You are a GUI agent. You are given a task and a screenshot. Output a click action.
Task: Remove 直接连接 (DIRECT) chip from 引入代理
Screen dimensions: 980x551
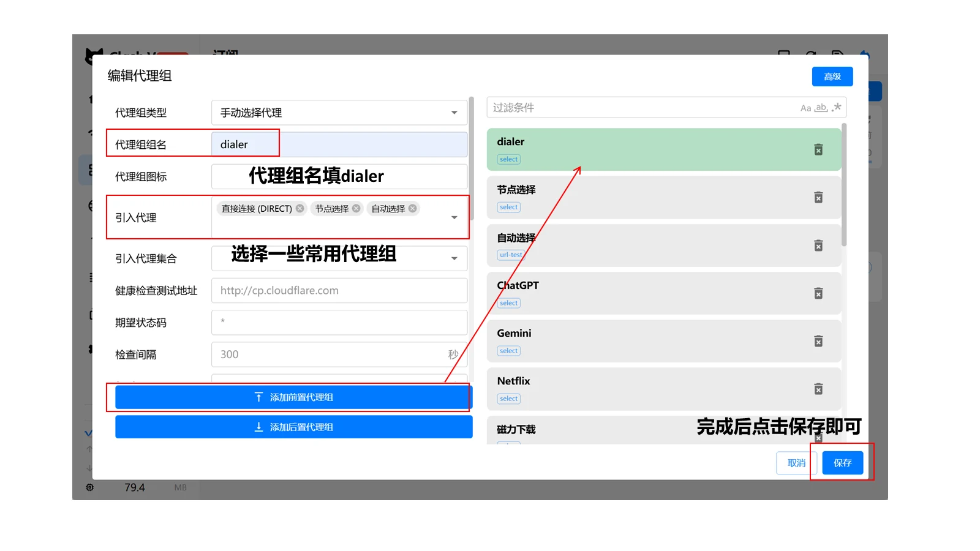coord(300,208)
